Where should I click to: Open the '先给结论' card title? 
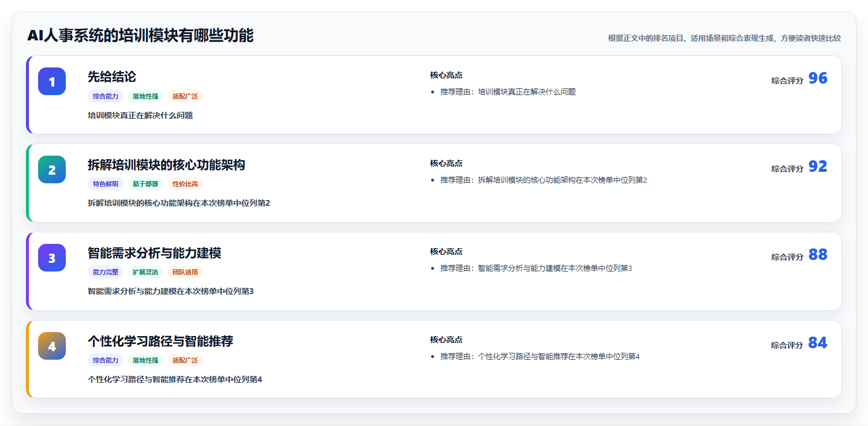pos(112,77)
